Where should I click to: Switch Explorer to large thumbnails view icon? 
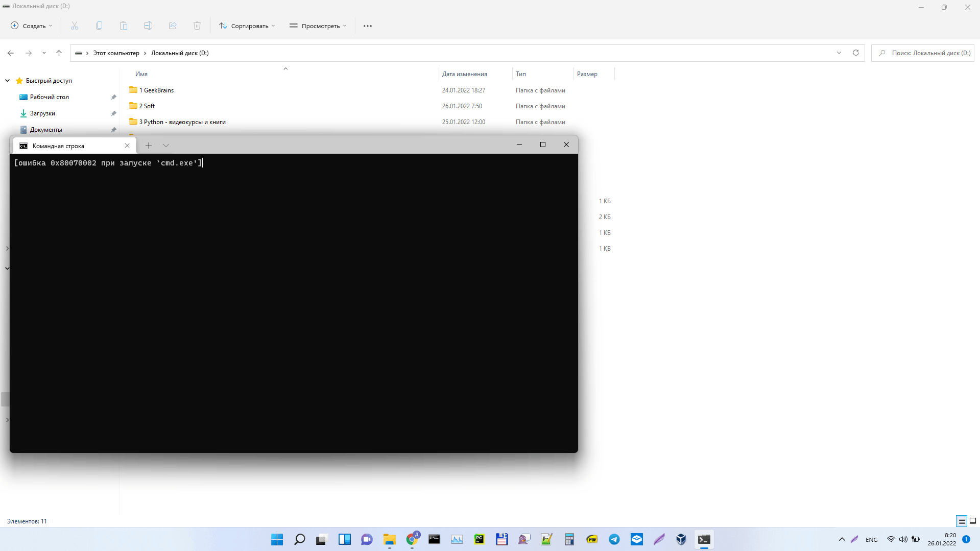(973, 521)
